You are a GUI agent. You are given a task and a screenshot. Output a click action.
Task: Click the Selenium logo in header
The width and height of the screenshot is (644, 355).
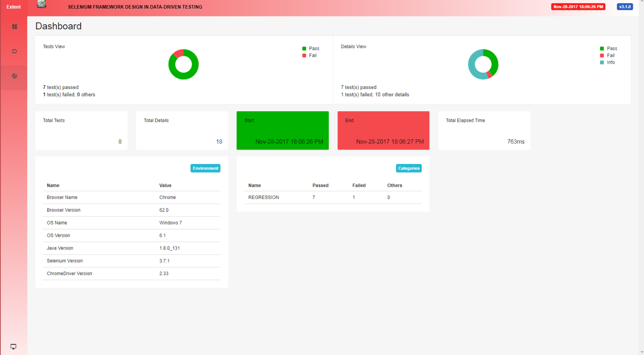point(42,4)
